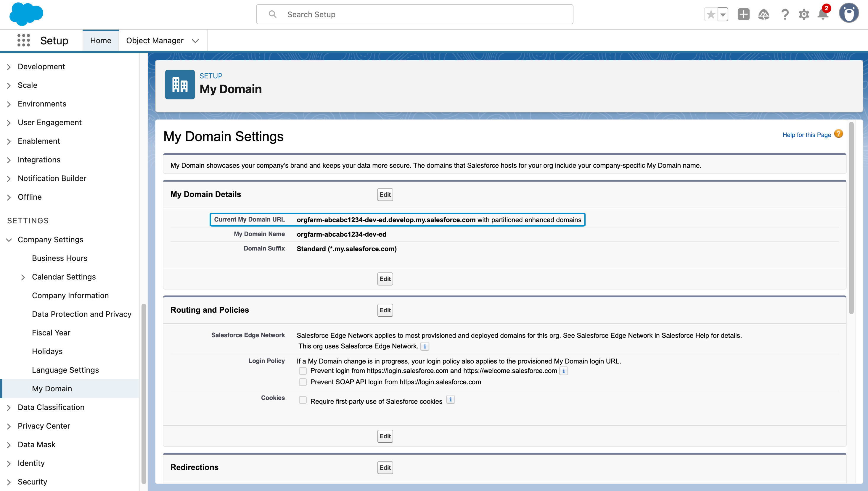Click the domain name 'orgfarm-abcabc1234-dev-ed'
Image resolution: width=868 pixels, height=491 pixels.
pos(342,234)
